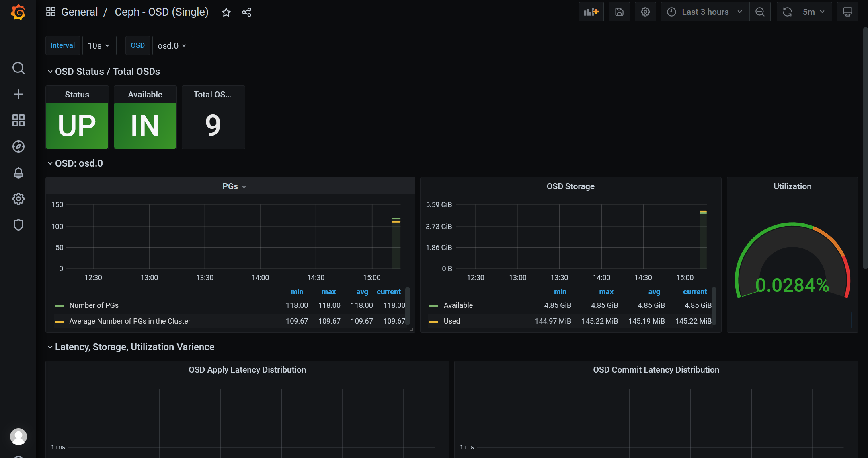Save dashboard using the floppy disk icon
The height and width of the screenshot is (458, 868).
click(x=619, y=12)
